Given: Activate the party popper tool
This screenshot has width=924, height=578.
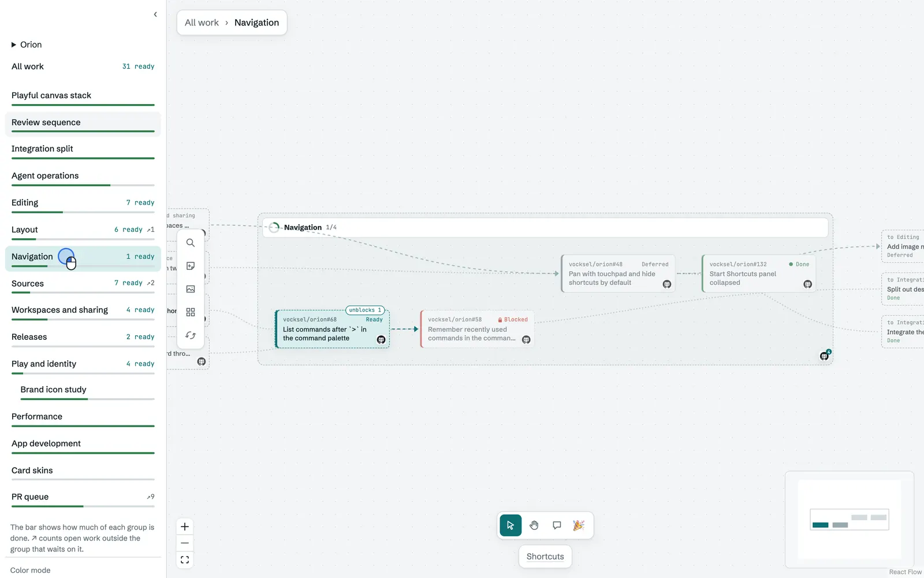Looking at the screenshot, I should pyautogui.click(x=579, y=525).
